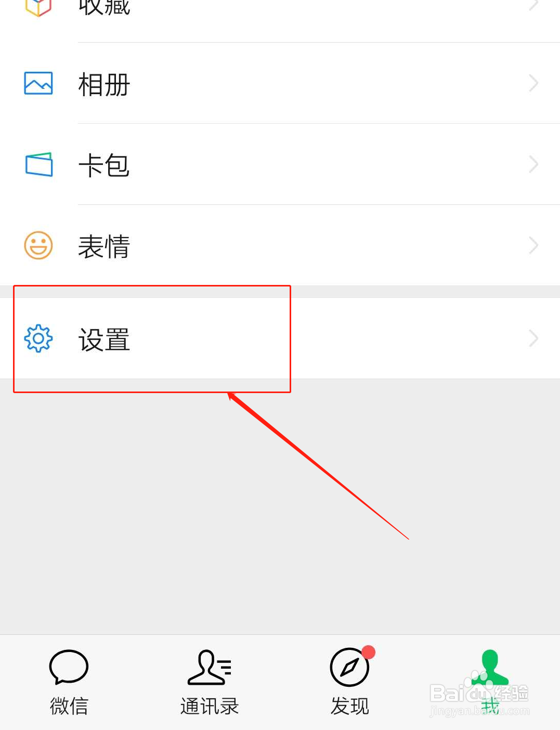Switch to the 微信 tab label

[69, 706]
